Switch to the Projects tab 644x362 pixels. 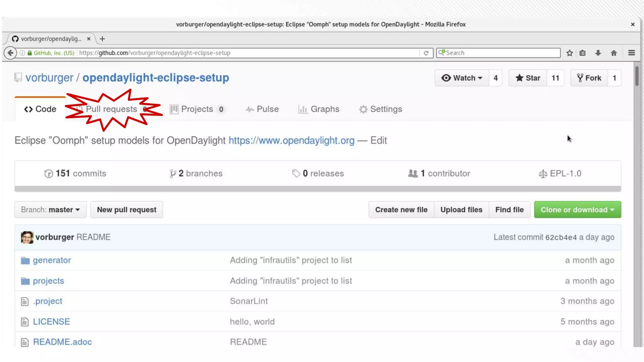[x=197, y=109]
